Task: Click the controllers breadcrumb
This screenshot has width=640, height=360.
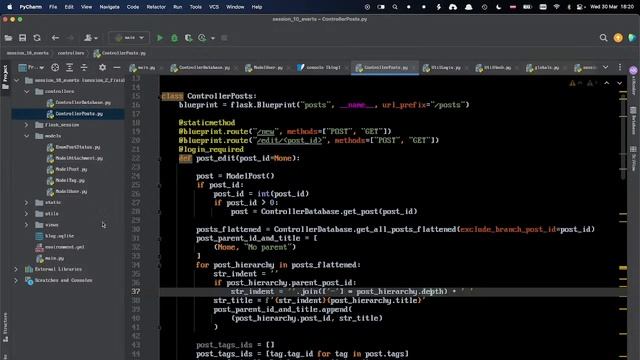Action: pyautogui.click(x=71, y=53)
